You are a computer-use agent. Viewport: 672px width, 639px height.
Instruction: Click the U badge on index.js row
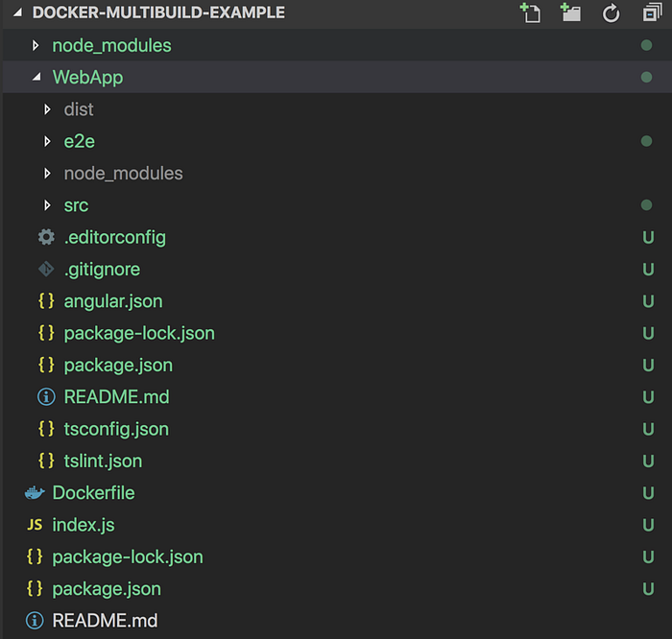point(648,525)
